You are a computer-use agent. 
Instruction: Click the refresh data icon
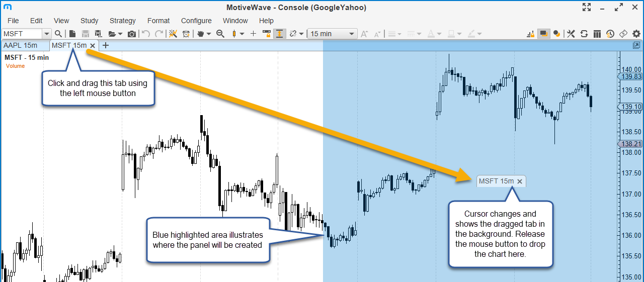[584, 34]
